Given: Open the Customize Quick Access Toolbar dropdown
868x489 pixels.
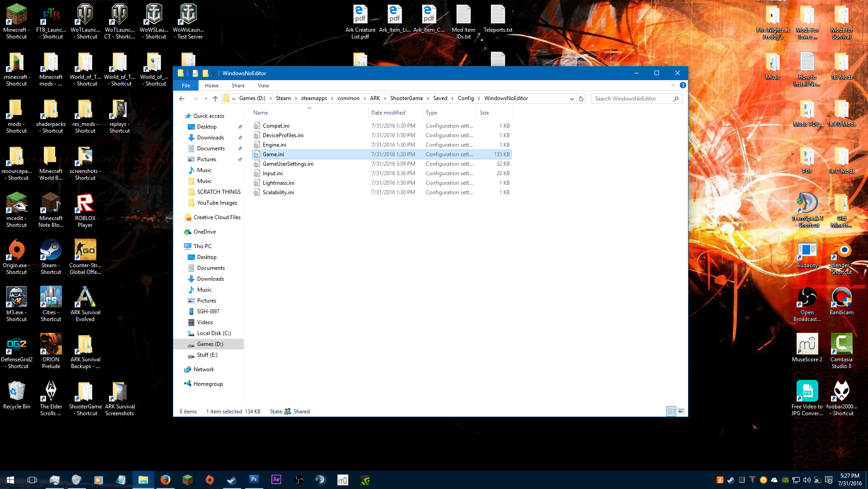Looking at the screenshot, I should click(214, 74).
